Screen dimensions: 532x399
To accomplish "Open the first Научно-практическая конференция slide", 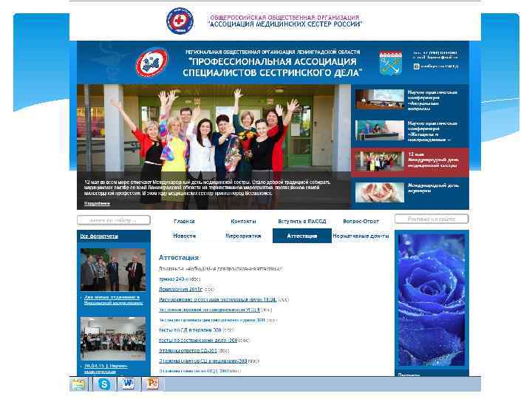I will (410, 100).
